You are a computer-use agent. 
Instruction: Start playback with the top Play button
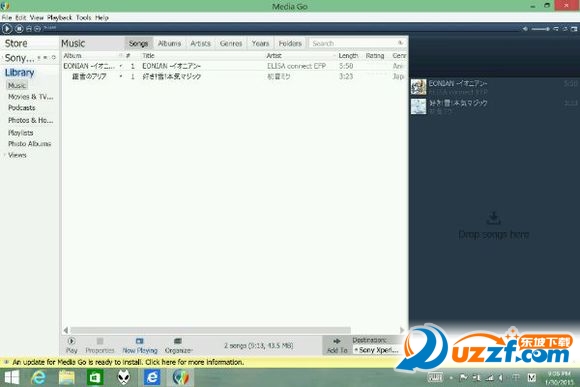[x=7, y=28]
